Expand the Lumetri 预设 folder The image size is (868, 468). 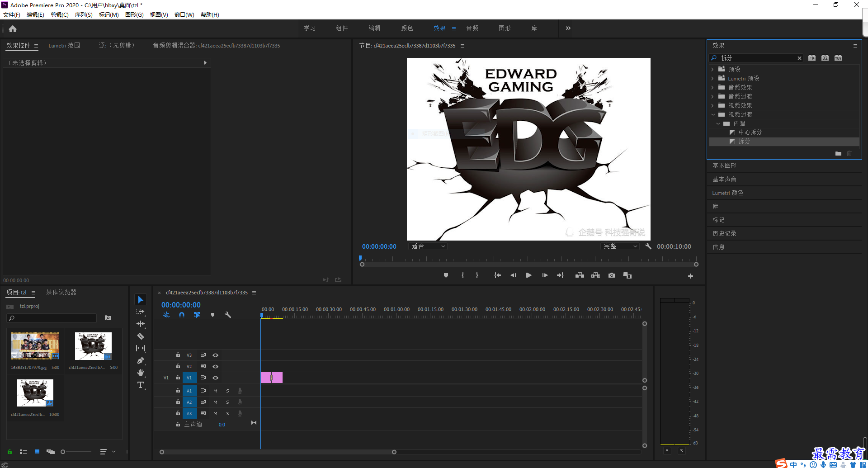[712, 78]
